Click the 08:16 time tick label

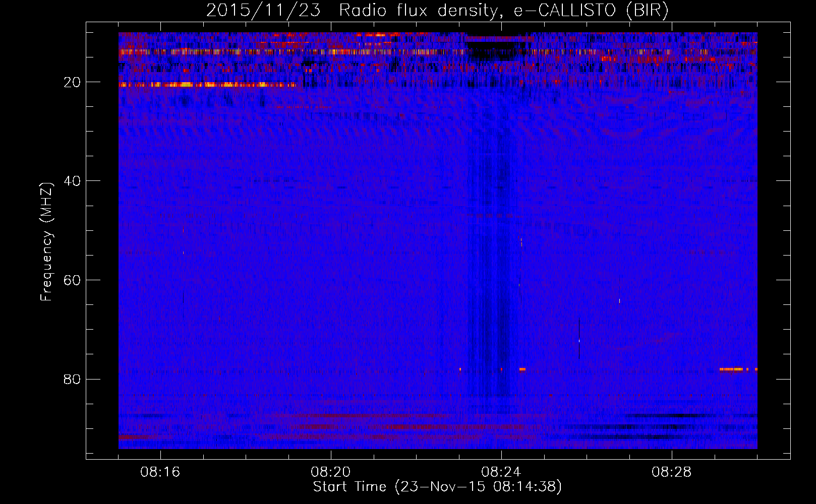[160, 472]
